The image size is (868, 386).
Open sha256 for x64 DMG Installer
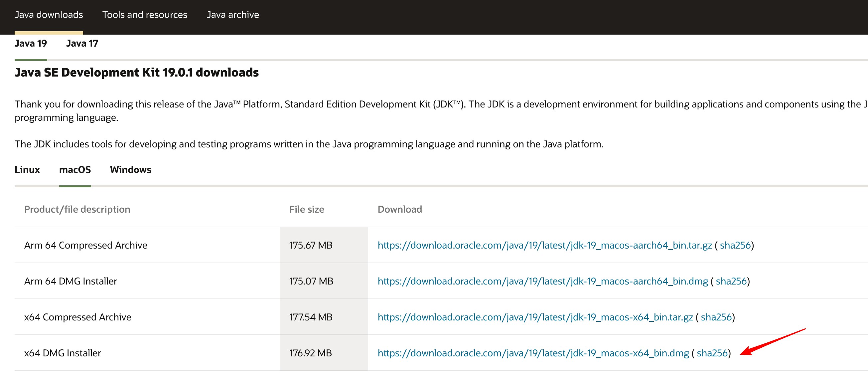tap(712, 353)
